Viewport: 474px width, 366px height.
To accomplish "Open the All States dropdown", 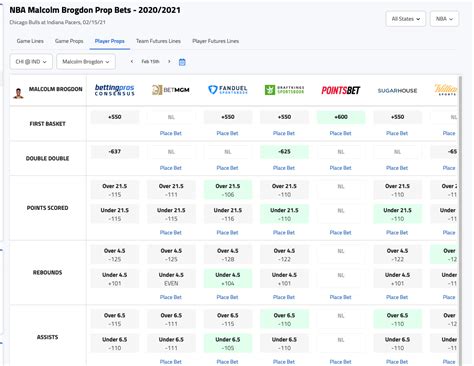I will [x=406, y=19].
